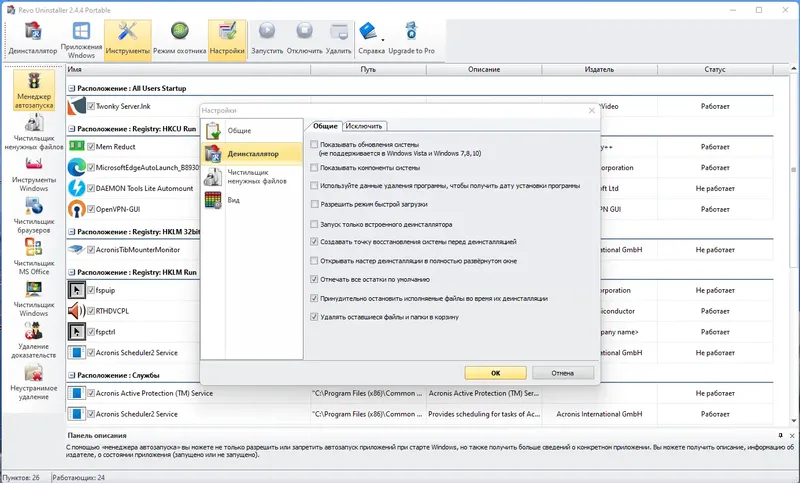Click the Отмена button

[x=563, y=373]
